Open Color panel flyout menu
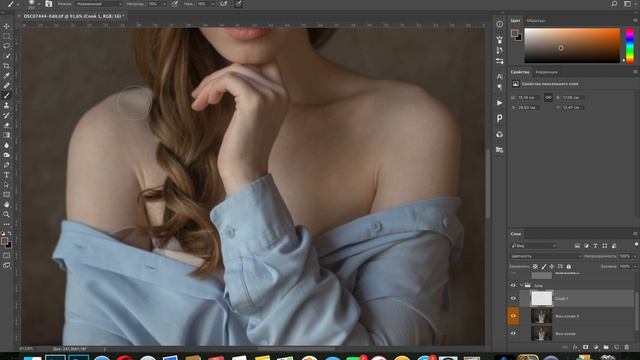 (635, 20)
